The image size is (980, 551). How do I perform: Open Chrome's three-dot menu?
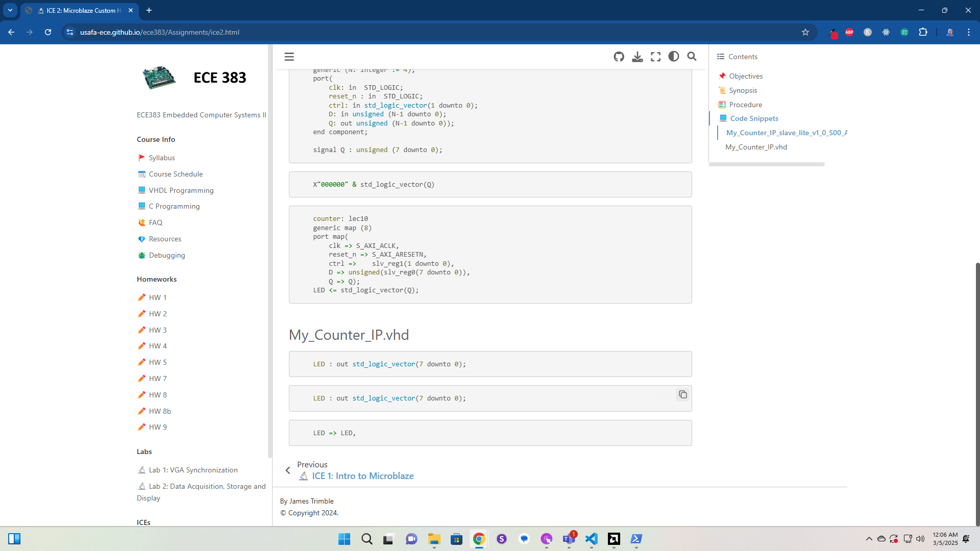tap(969, 32)
